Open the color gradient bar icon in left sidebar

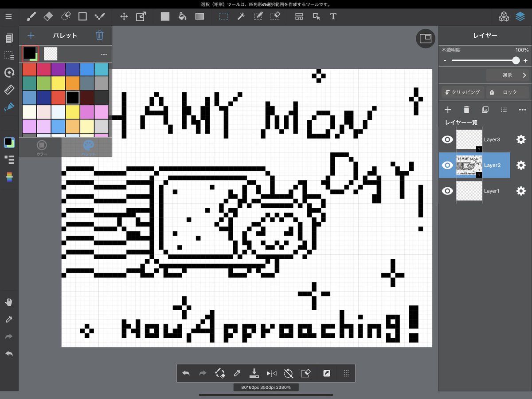[x=9, y=177]
